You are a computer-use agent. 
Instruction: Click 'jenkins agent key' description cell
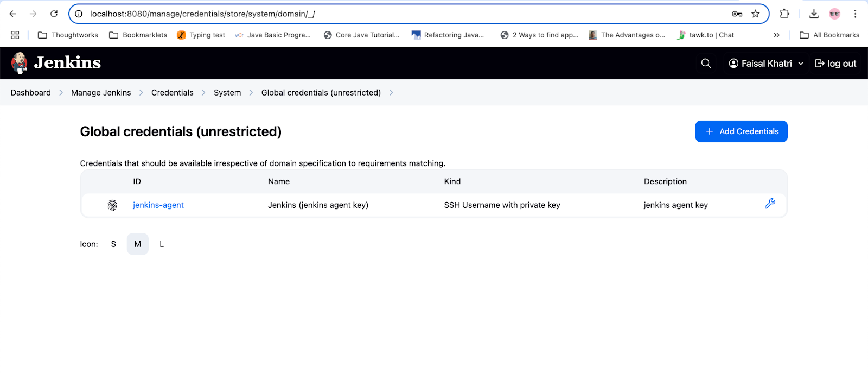pyautogui.click(x=675, y=205)
